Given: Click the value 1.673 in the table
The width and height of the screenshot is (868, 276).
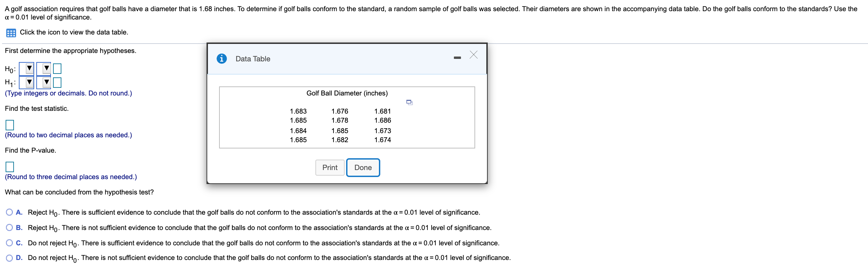Looking at the screenshot, I should tap(383, 131).
